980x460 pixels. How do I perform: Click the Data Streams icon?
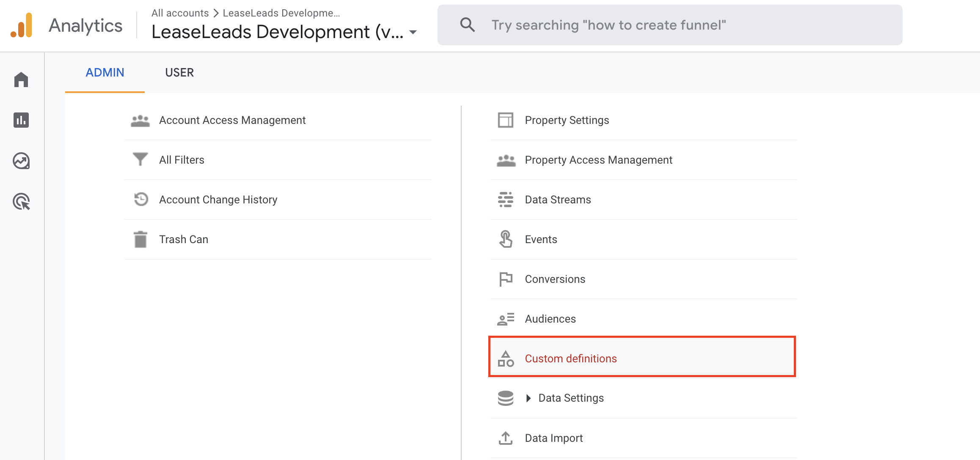(x=506, y=200)
